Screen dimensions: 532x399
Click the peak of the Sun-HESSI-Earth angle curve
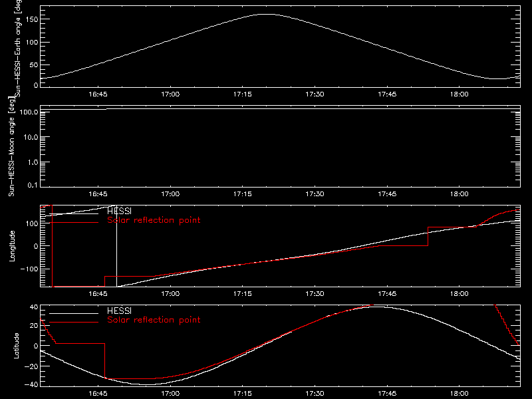click(267, 14)
